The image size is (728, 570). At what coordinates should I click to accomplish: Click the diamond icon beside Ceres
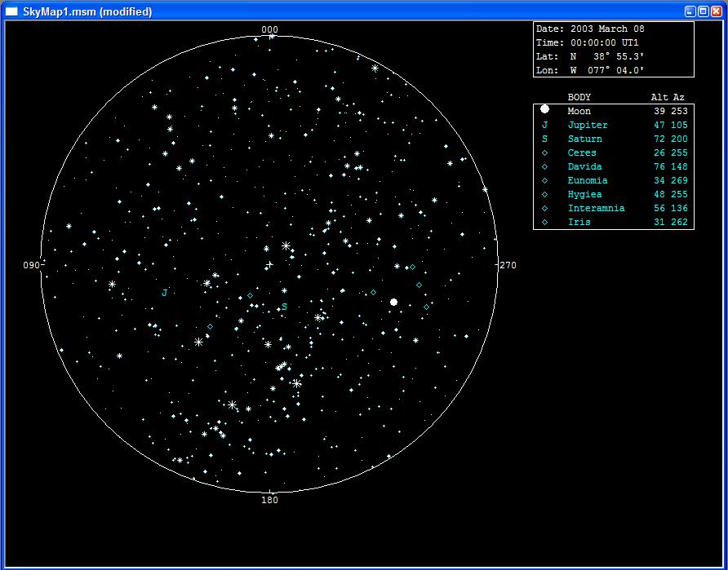coord(544,152)
